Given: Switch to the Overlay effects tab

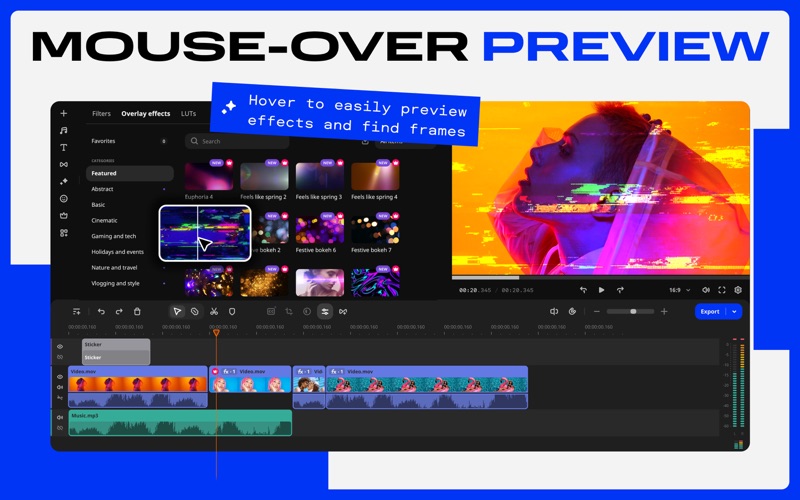Looking at the screenshot, I should point(145,114).
